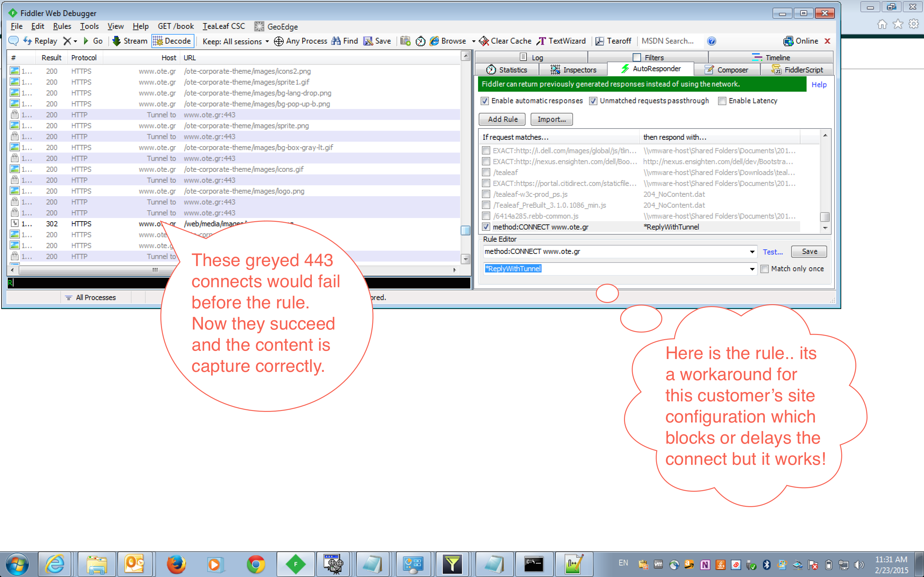924x577 pixels.
Task: Click the Clear Cache icon
Action: (x=484, y=41)
